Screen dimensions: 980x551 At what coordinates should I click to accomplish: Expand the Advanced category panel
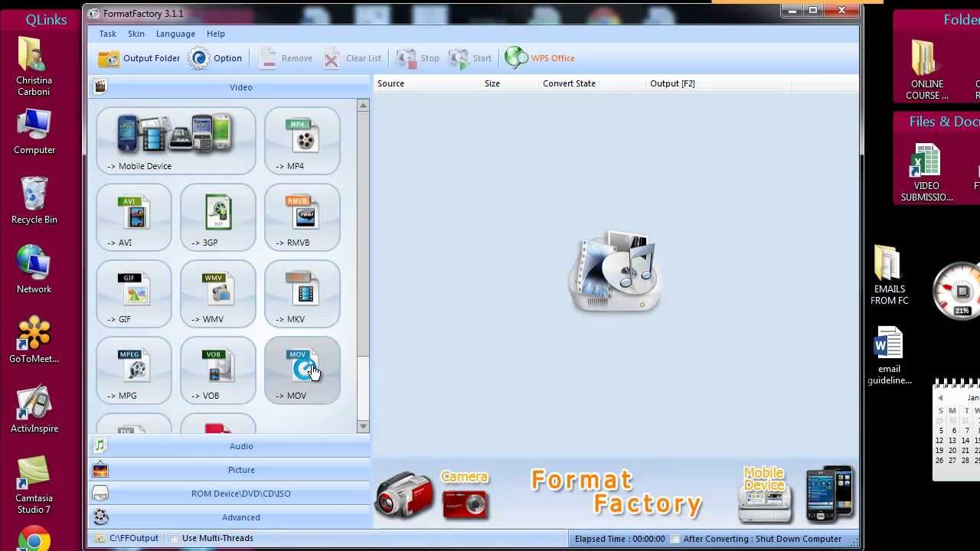point(230,517)
